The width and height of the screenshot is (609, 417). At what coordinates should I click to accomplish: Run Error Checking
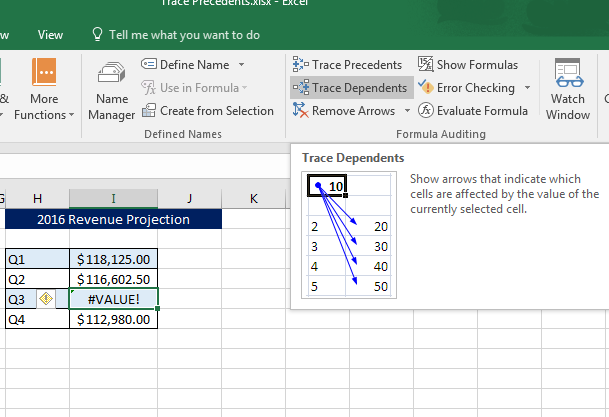click(x=467, y=88)
